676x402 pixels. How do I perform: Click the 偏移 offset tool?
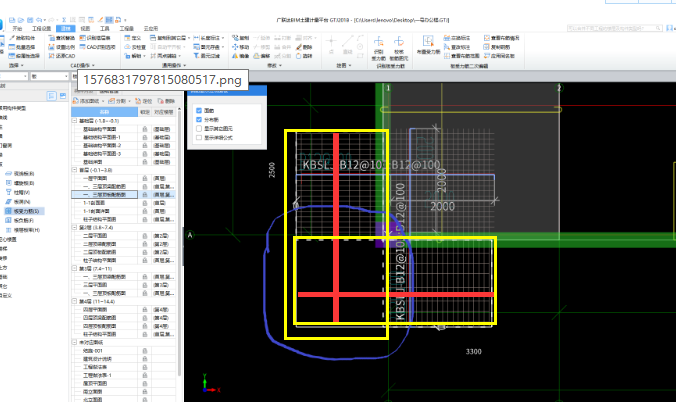coord(262,56)
